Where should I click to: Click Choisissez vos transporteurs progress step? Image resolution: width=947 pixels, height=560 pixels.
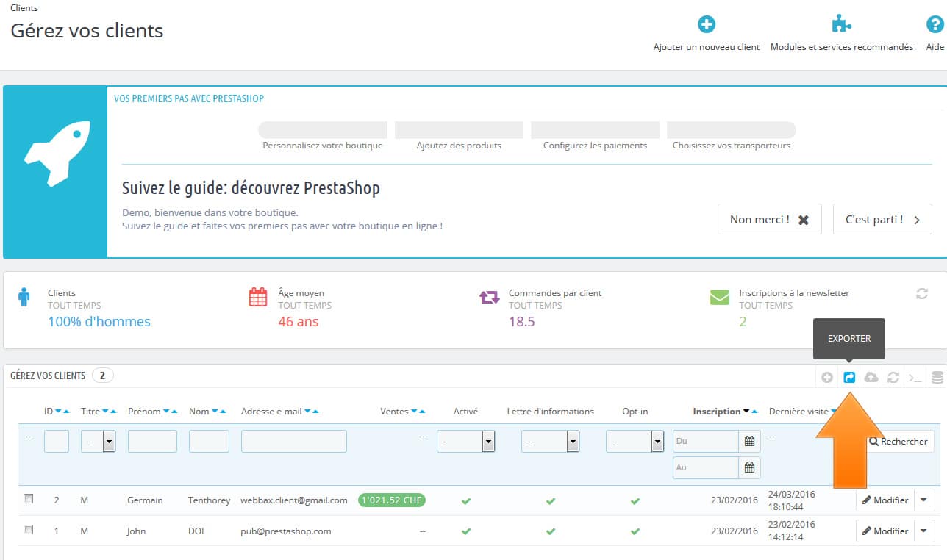[x=732, y=137]
